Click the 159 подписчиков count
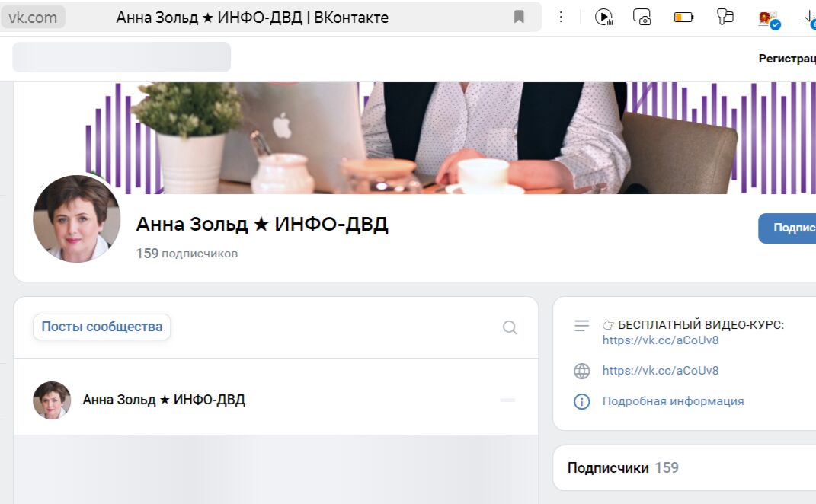This screenshot has width=816, height=504. point(187,254)
